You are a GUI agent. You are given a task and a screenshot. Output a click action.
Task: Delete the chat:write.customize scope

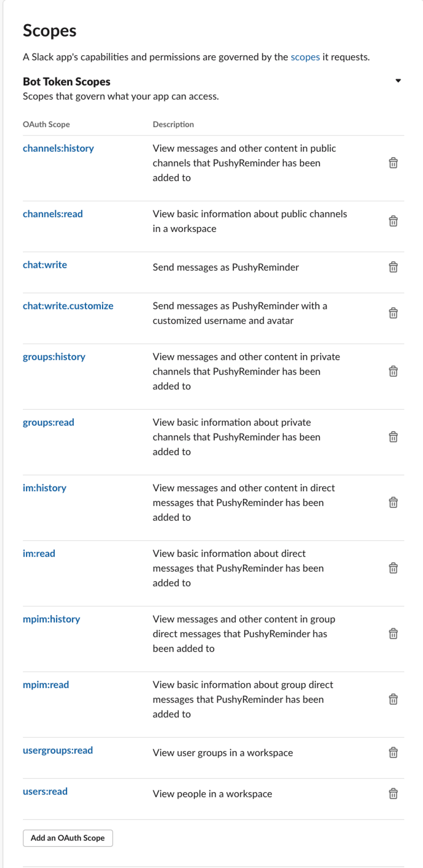pos(393,313)
